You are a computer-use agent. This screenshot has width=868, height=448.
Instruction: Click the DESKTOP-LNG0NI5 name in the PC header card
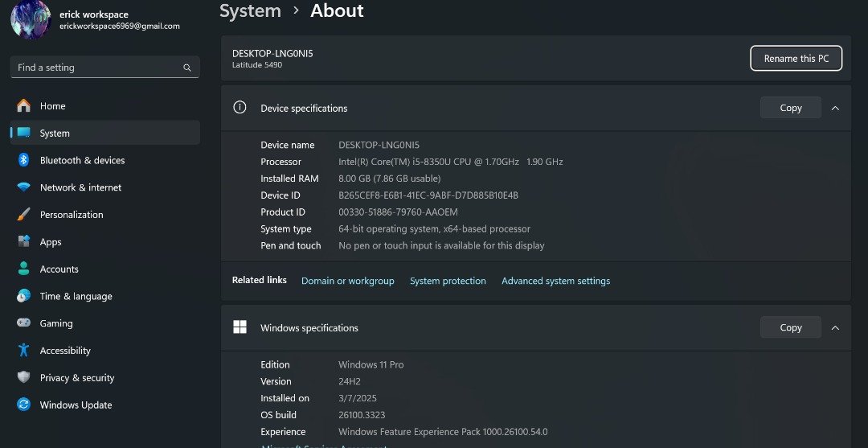pos(272,53)
